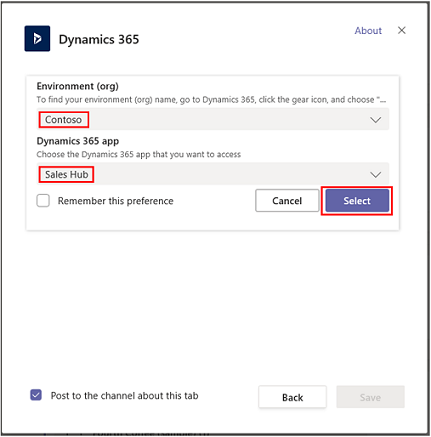
Task: Click the Remember this preference label
Action: pos(116,201)
